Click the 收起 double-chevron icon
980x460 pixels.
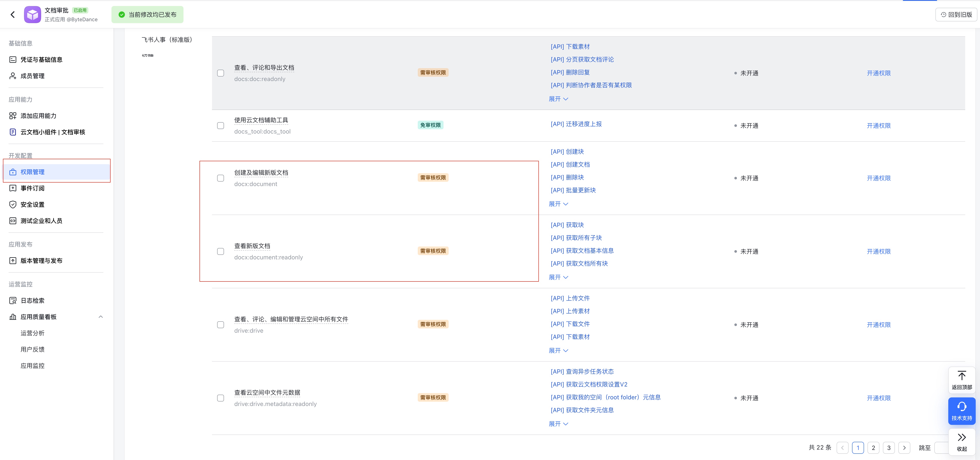(x=961, y=437)
